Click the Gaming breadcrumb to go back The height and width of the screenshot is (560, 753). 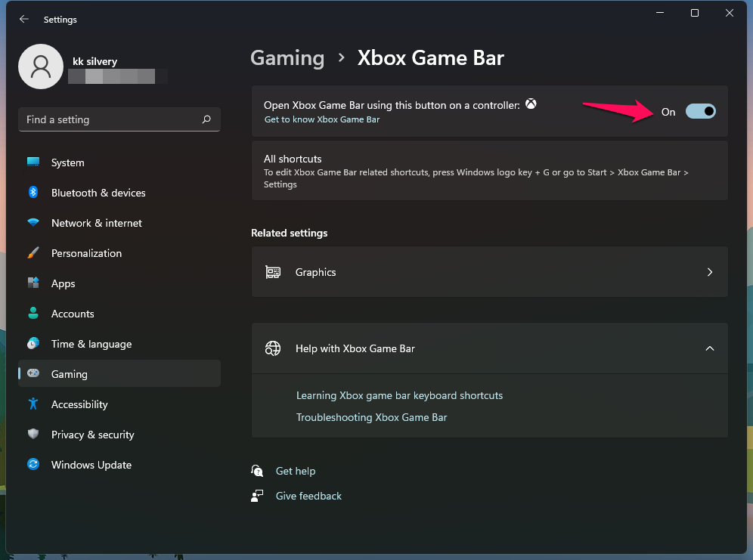287,58
